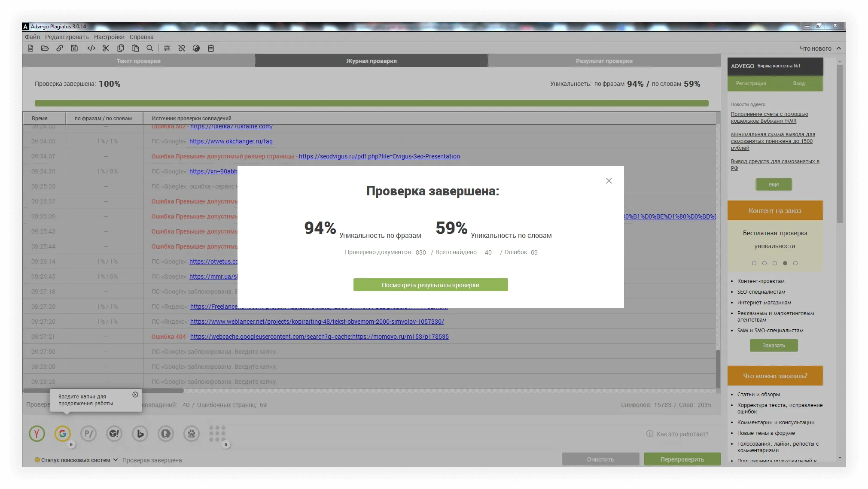Click the paste clipboard icon

point(135,48)
